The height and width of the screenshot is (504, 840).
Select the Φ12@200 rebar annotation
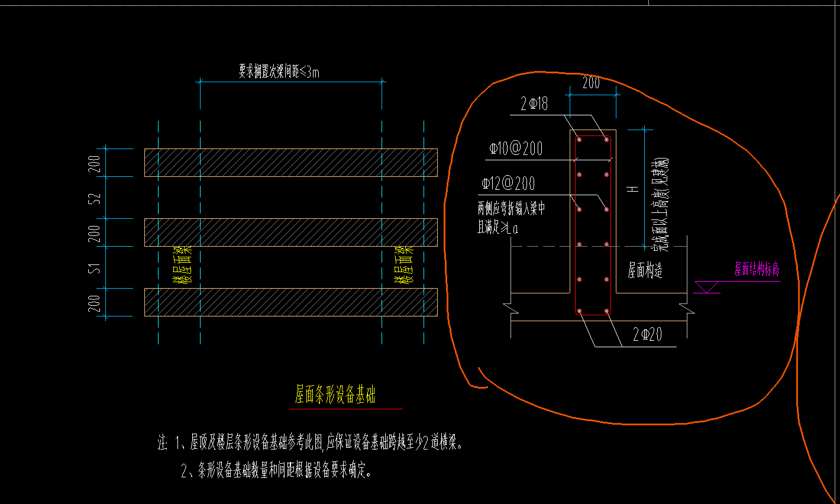tap(508, 183)
